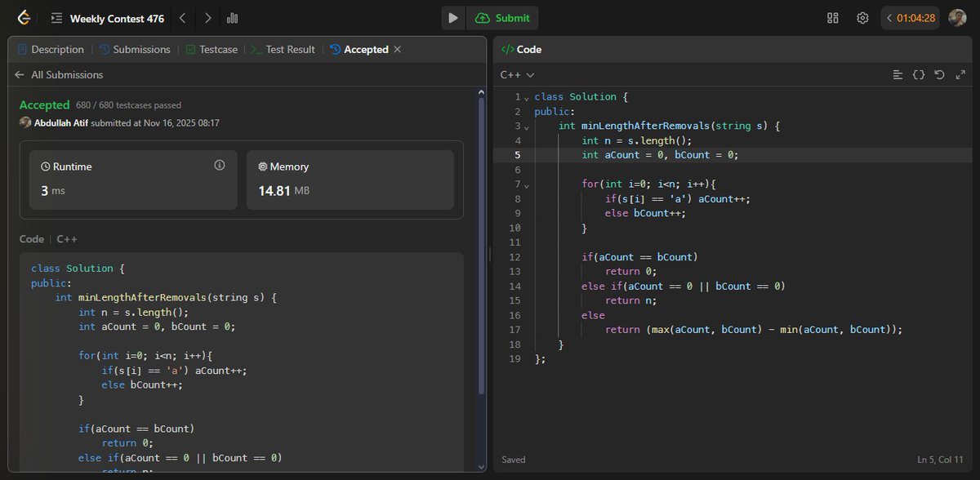Click 'submitted at Nov 16, 2025 08:17' text
980x480 pixels.
(x=155, y=122)
